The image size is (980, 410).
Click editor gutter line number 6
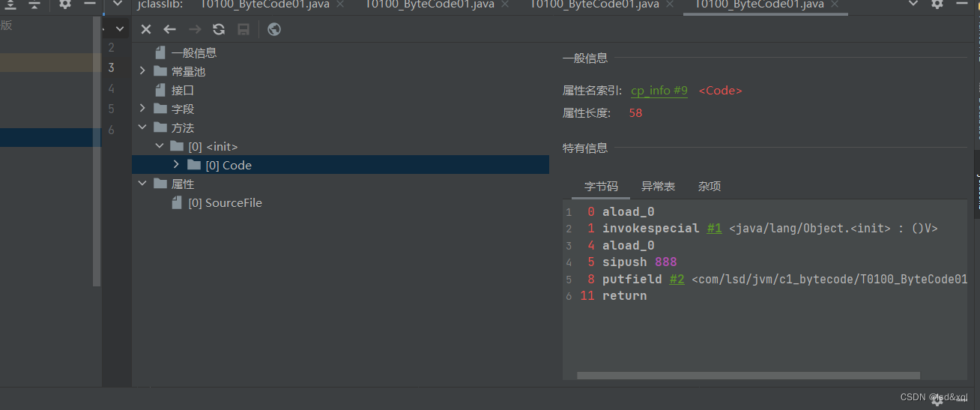(x=111, y=130)
